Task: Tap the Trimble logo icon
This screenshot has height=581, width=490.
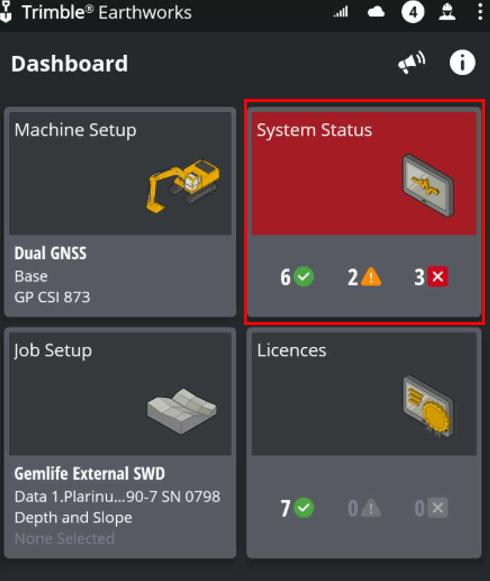Action: 6,12
